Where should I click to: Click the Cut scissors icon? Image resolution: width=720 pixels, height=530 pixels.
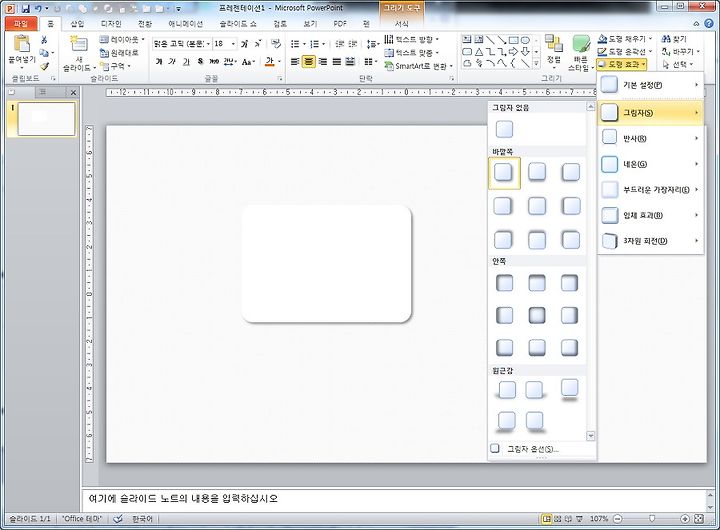coord(44,40)
